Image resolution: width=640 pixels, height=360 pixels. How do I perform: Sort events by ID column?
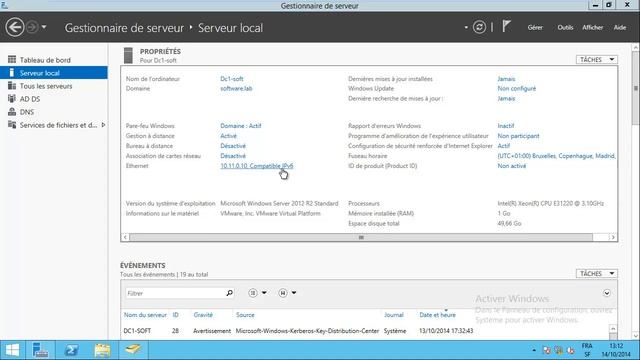pos(175,315)
